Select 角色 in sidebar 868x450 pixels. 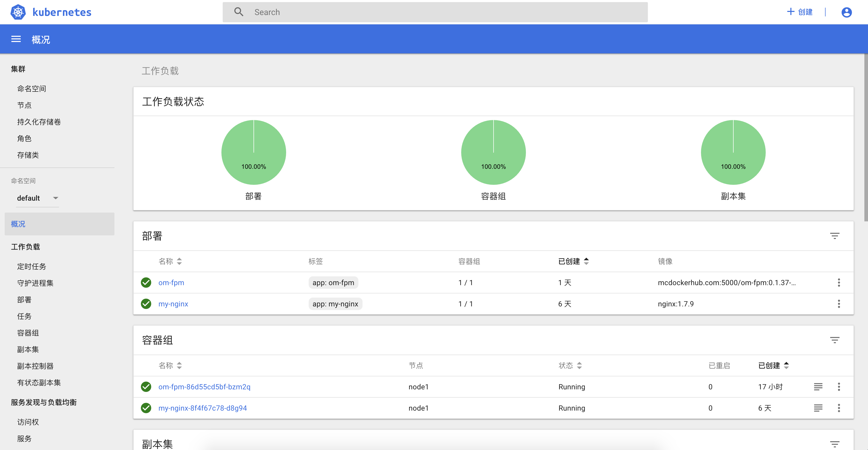pyautogui.click(x=24, y=138)
